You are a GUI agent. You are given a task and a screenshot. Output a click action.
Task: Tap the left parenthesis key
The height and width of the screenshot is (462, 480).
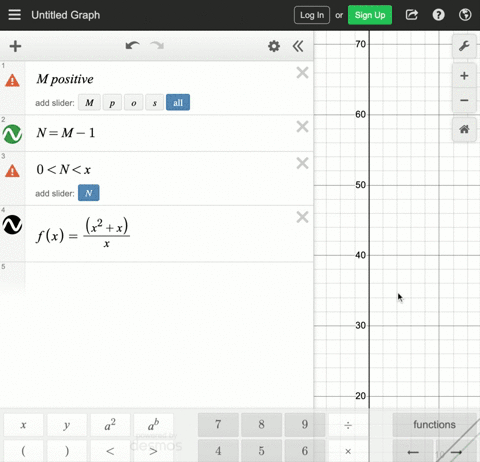(23, 451)
